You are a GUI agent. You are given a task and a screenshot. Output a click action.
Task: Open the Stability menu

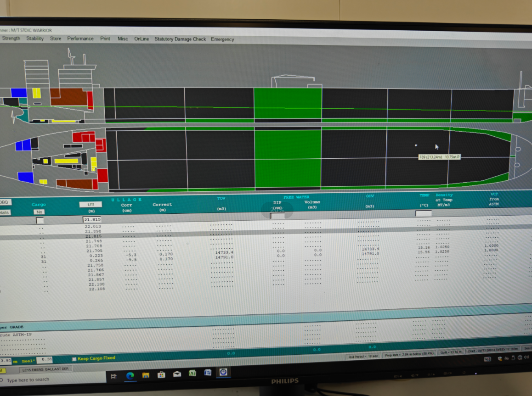point(34,39)
